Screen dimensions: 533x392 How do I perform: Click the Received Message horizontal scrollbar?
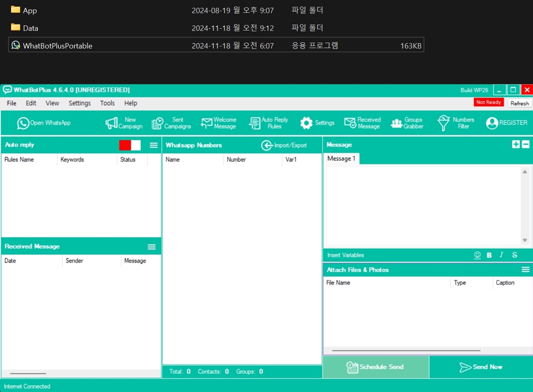coord(28,373)
